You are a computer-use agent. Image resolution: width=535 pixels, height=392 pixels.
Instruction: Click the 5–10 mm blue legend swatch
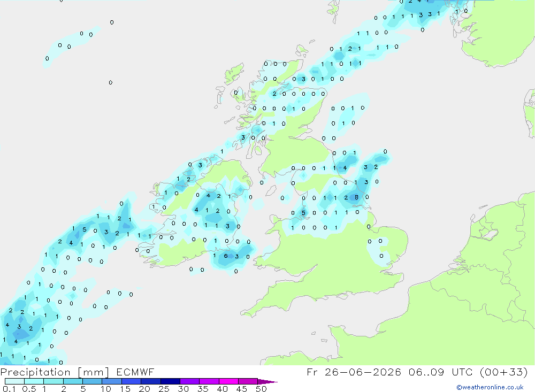93,381
